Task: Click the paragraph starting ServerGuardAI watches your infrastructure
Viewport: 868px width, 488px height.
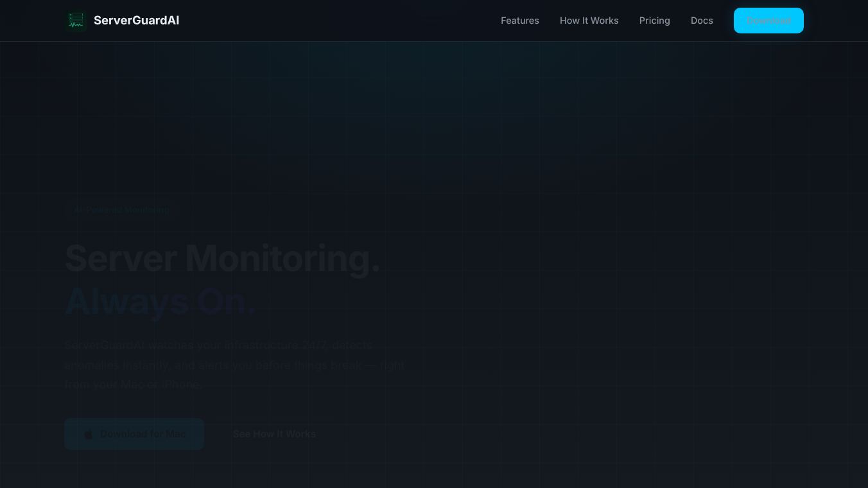Action: coord(235,365)
